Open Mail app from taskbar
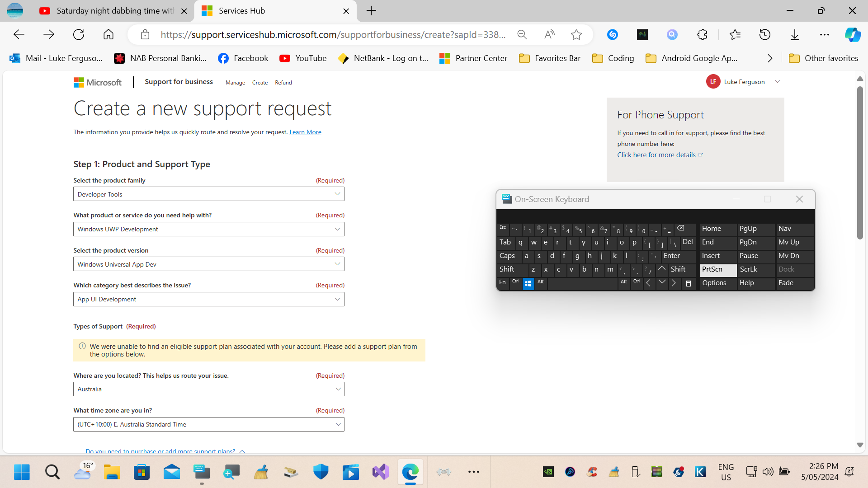 [171, 472]
